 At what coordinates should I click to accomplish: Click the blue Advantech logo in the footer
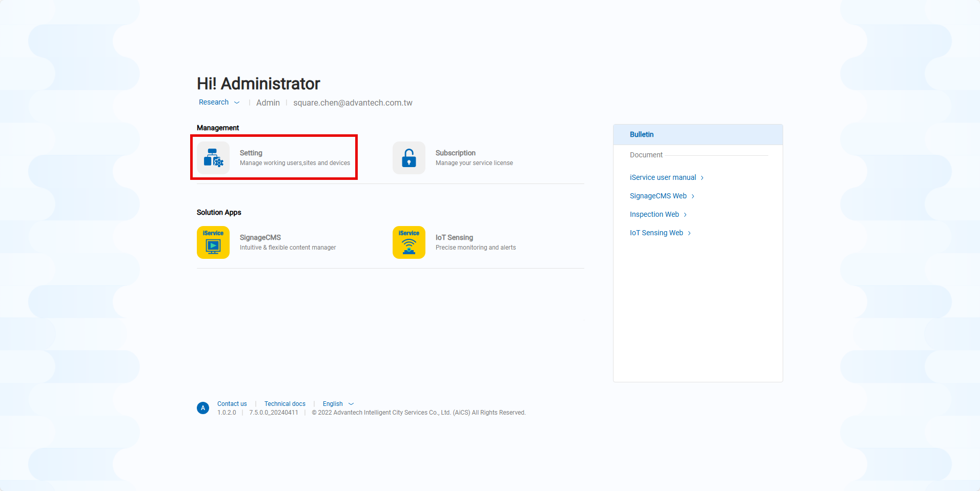(x=203, y=408)
